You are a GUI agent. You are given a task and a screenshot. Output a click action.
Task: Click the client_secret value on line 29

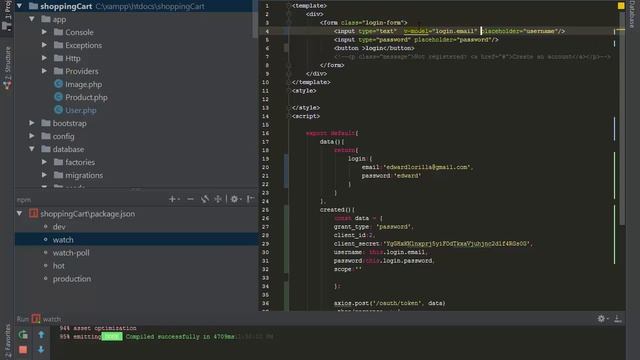pos(457,244)
